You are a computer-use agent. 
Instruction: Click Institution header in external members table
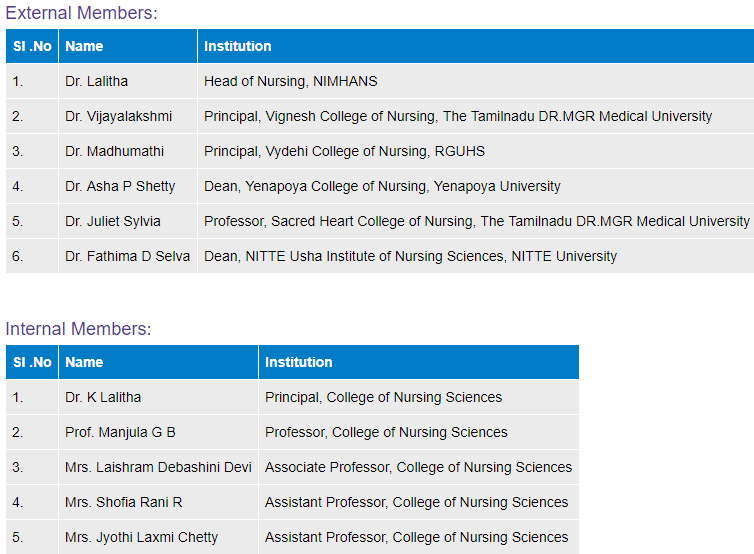point(237,46)
